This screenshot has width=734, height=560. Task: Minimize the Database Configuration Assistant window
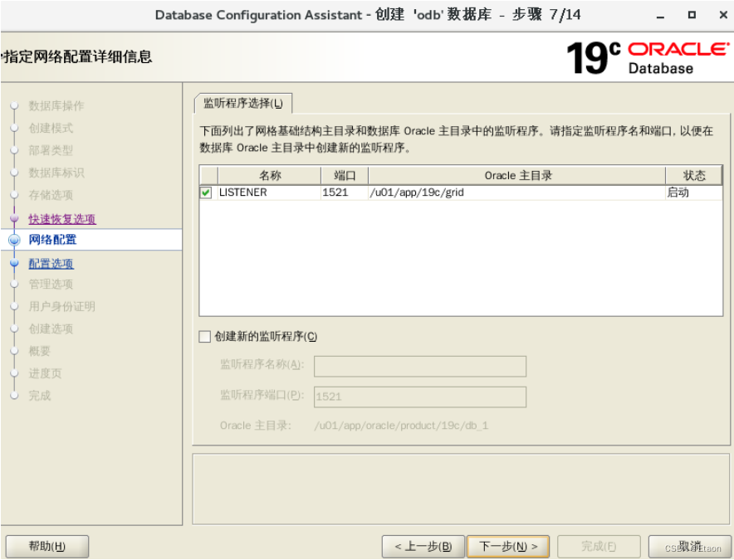(x=660, y=16)
